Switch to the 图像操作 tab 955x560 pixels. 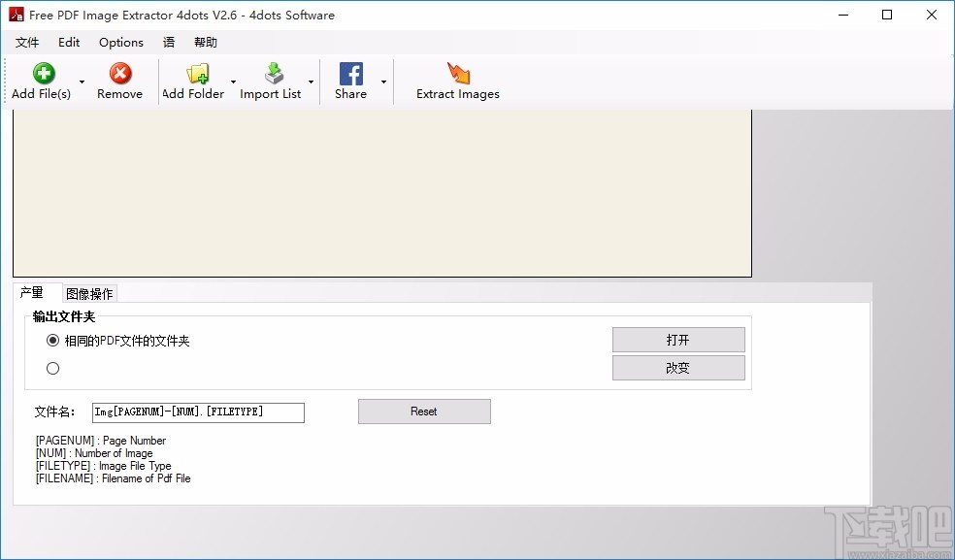tap(89, 292)
